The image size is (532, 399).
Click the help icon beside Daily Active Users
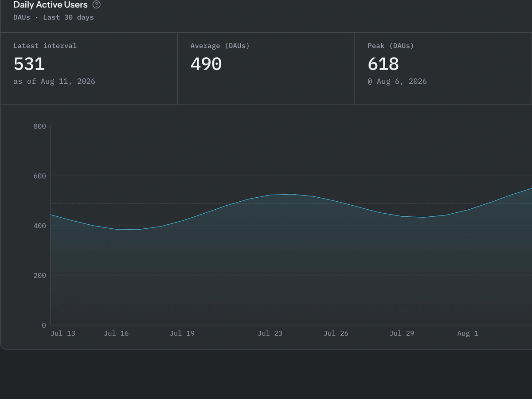click(x=96, y=5)
